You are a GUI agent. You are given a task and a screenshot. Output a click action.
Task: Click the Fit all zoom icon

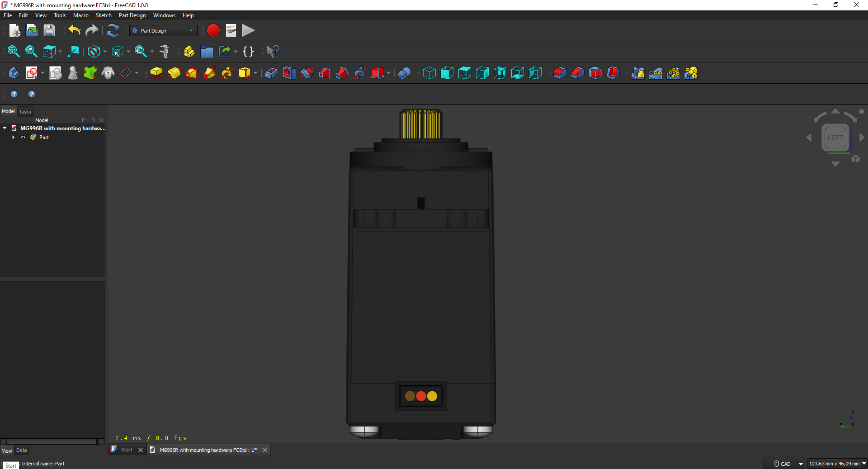tap(14, 52)
